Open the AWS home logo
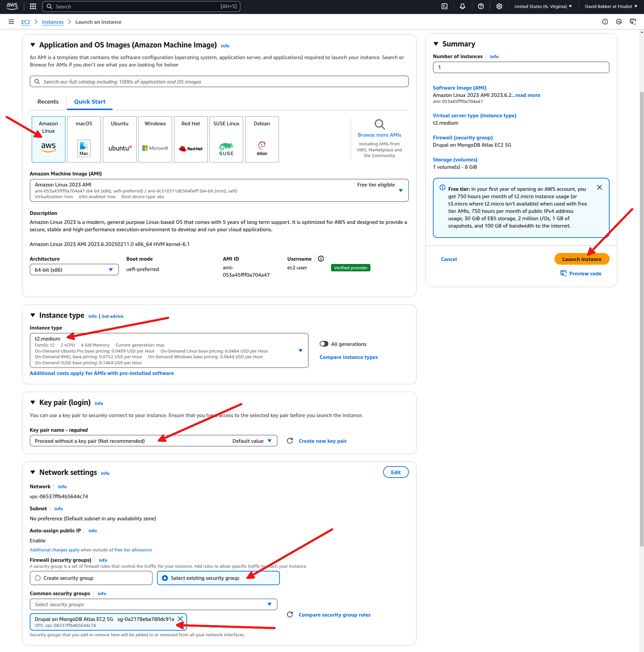The image size is (644, 652). (x=12, y=6)
